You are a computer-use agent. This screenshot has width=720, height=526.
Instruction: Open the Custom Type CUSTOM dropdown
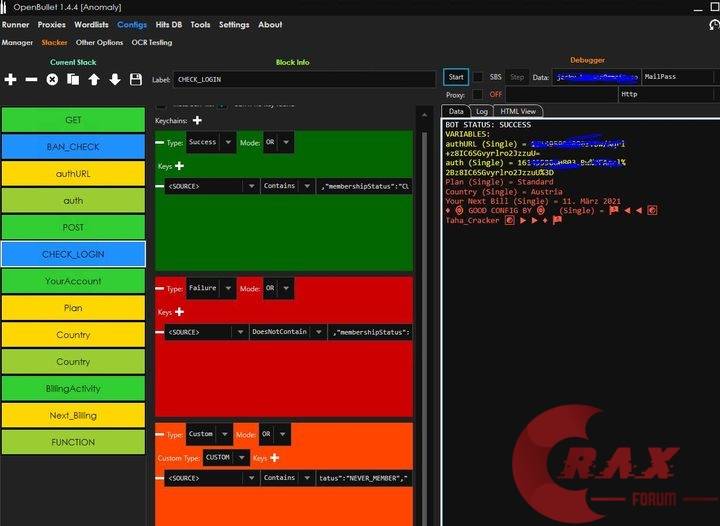pos(226,458)
